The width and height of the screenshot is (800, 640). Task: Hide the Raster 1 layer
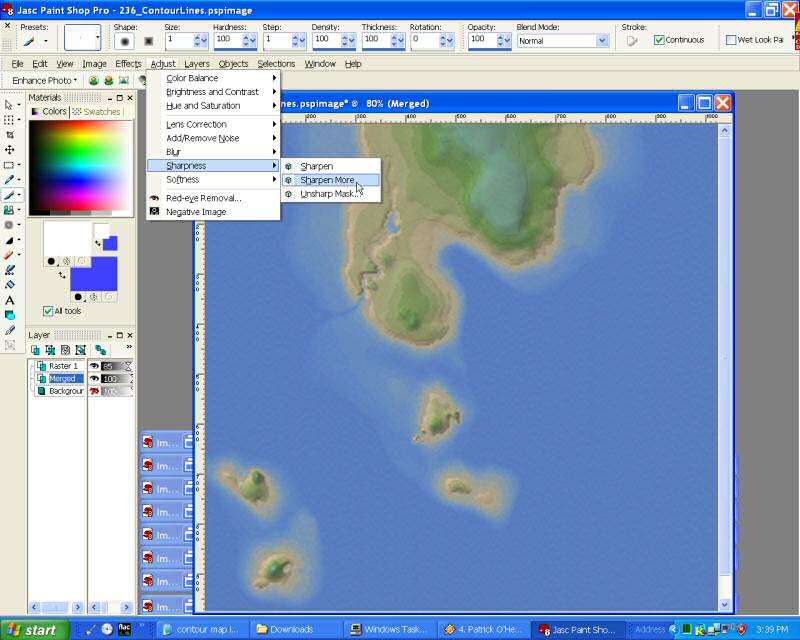(x=95, y=366)
